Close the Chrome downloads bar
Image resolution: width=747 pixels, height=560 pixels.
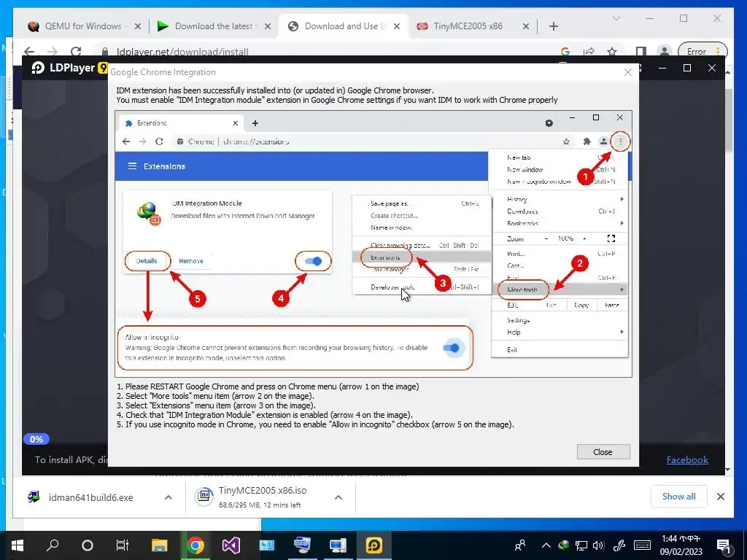720,497
